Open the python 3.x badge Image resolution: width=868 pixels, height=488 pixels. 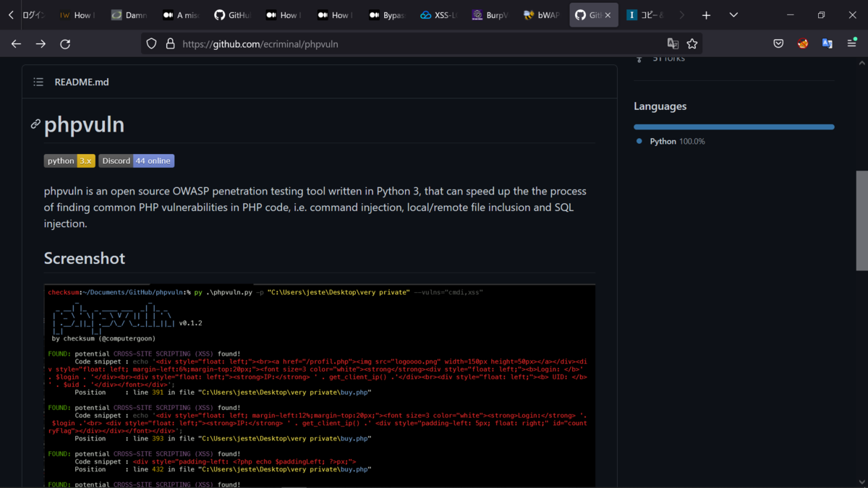pyautogui.click(x=69, y=160)
